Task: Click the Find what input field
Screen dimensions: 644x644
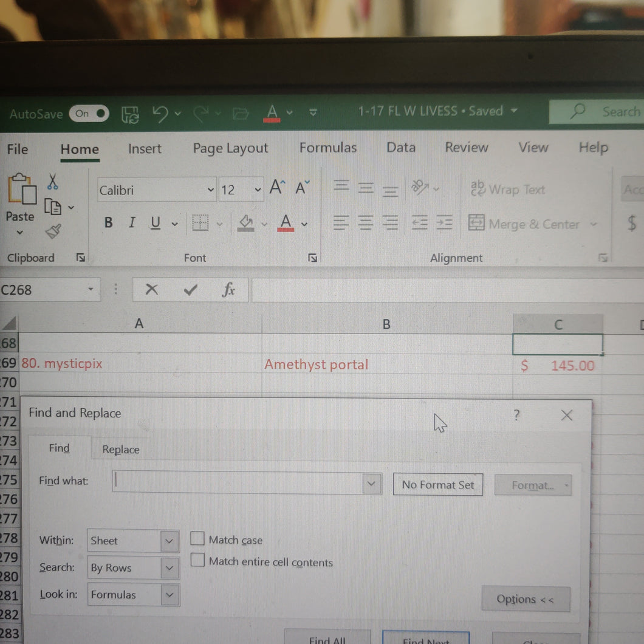Action: click(x=238, y=482)
